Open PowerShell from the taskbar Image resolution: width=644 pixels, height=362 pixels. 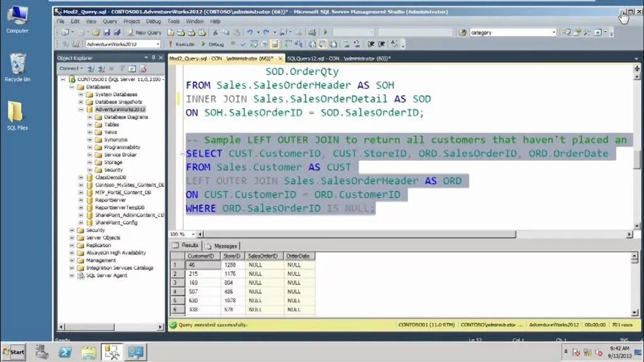click(65, 352)
